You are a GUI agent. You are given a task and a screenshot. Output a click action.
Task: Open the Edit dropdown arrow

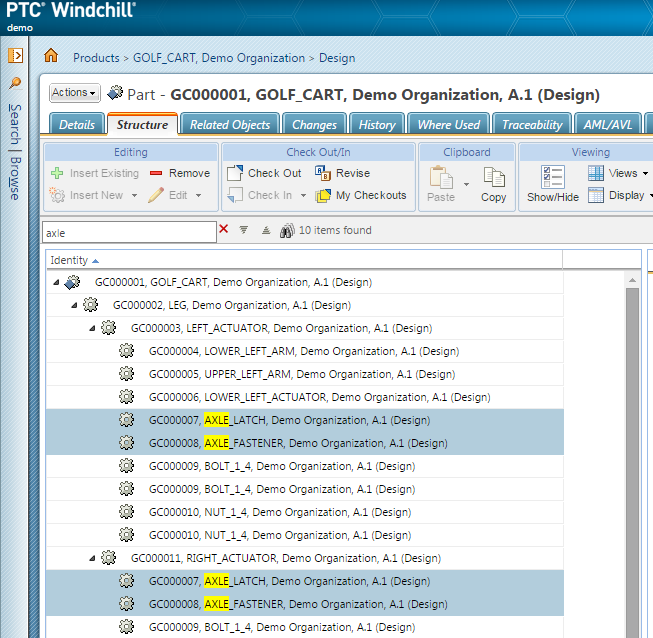(x=198, y=195)
